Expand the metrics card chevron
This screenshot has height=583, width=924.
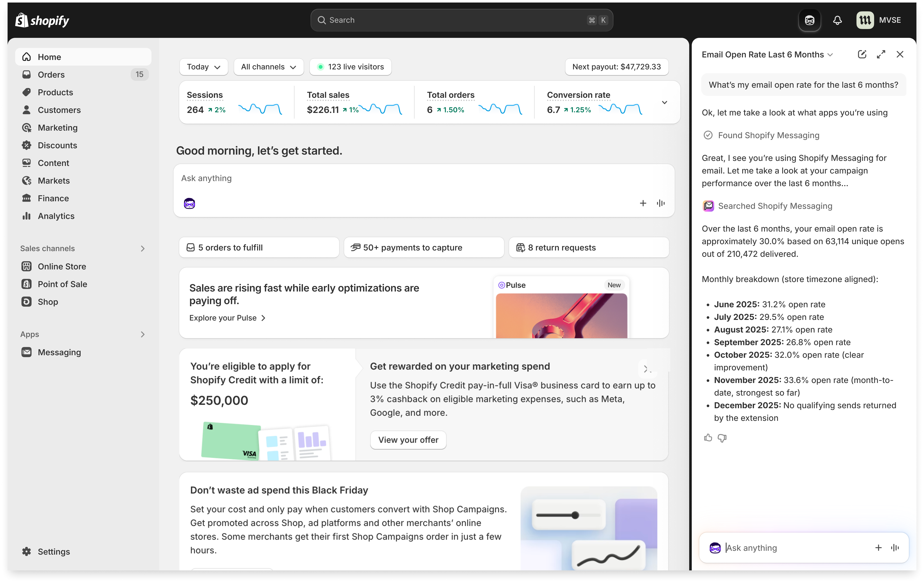664,102
